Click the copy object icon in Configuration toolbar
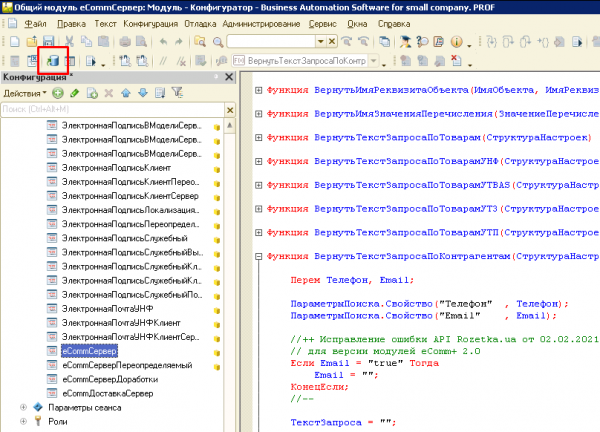This screenshot has width=600, height=432. pos(90,93)
